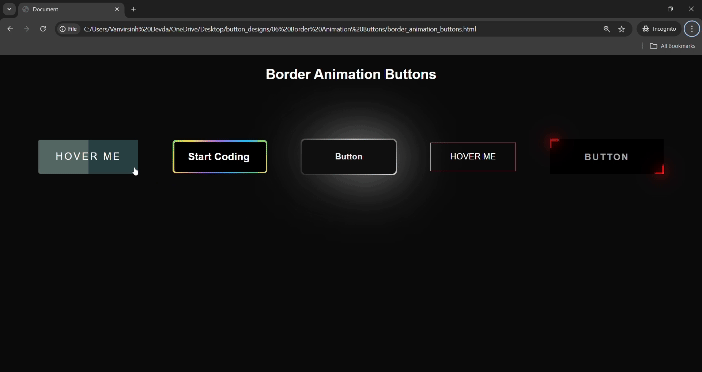Click the BUTTON with red corner brackets
Screen dimensions: 702x372
[x=607, y=157]
